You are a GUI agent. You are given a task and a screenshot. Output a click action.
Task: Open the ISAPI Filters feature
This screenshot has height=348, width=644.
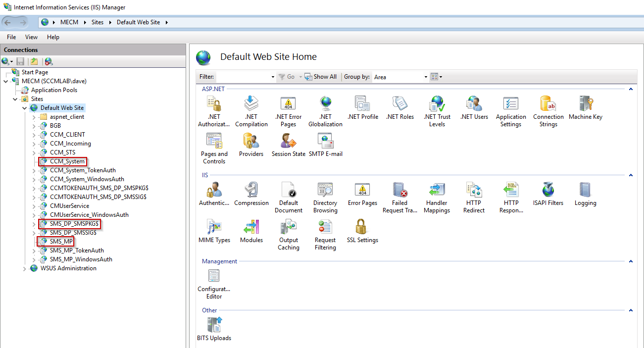pos(548,194)
